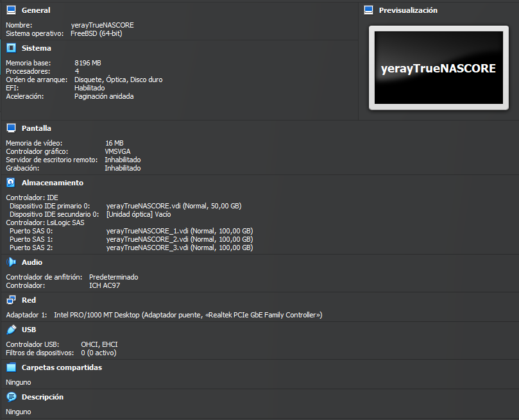519x420 pixels.
Task: Click the USB plug icon
Action: point(12,330)
